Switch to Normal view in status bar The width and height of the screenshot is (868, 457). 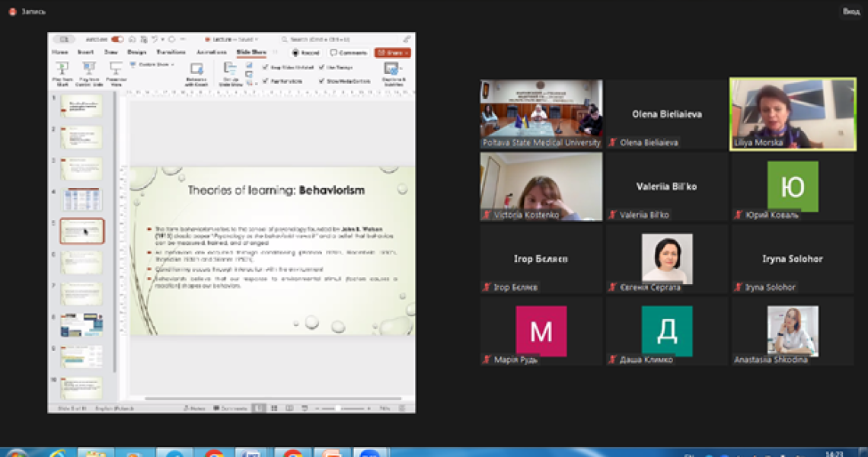point(259,408)
